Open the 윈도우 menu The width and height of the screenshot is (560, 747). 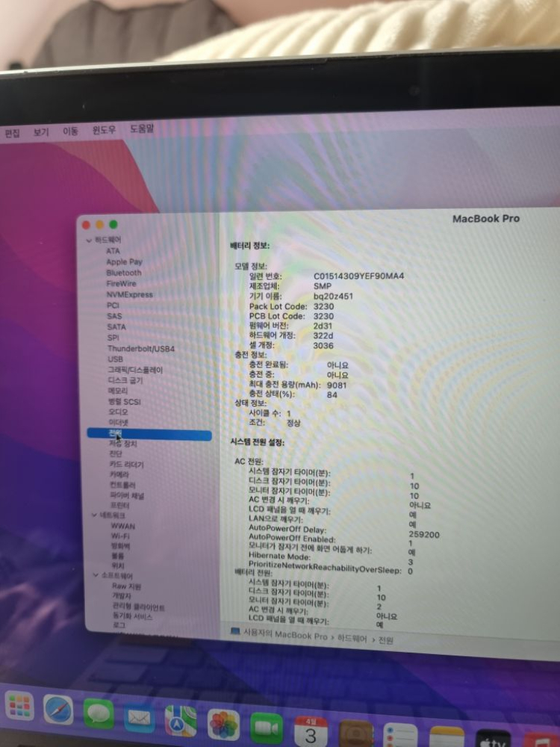point(104,129)
